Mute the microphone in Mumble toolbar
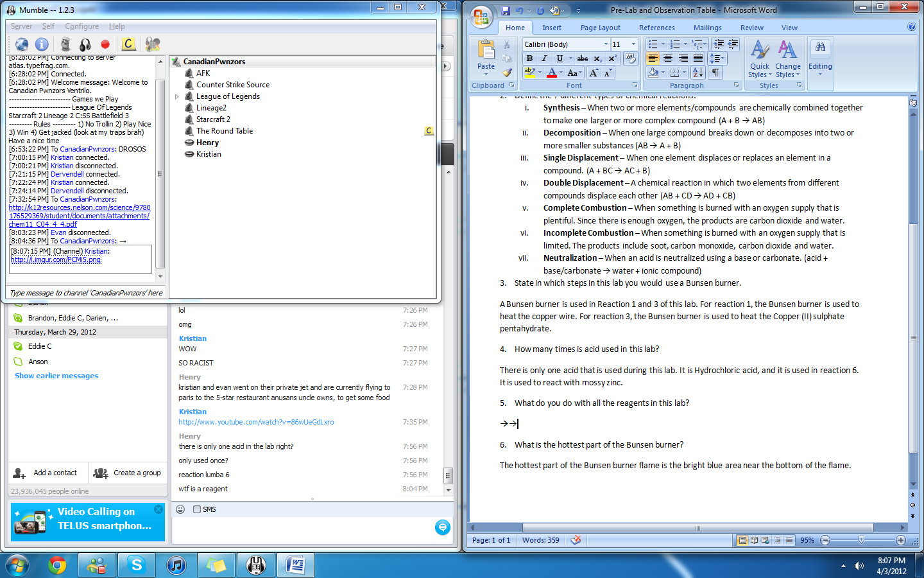 click(x=65, y=44)
